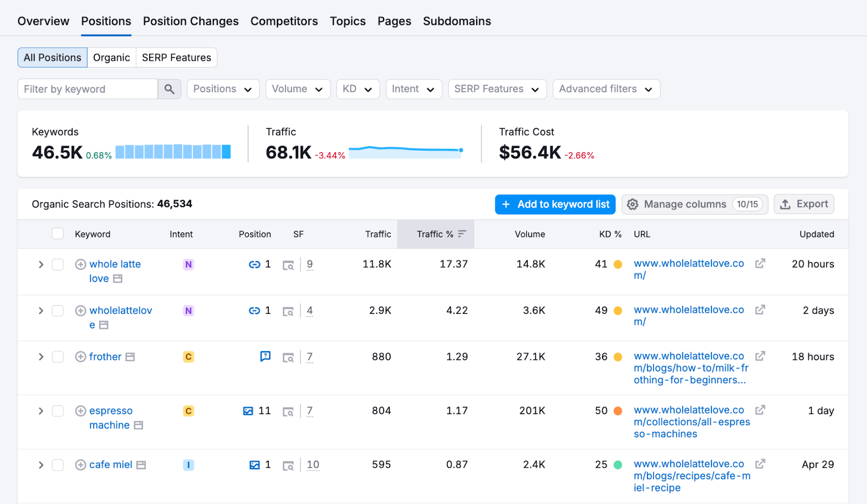View SERP features icon in wholelattelove row
This screenshot has height=504, width=867.
pos(288,311)
